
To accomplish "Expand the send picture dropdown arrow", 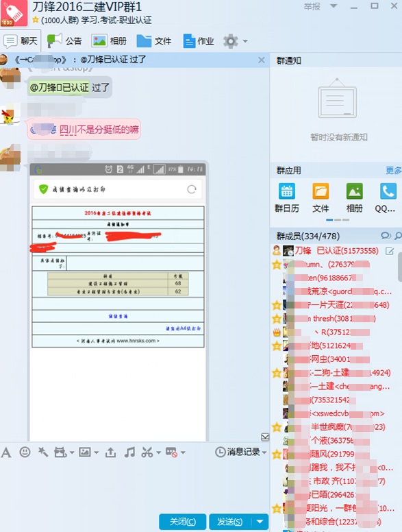I will pyautogui.click(x=97, y=452).
